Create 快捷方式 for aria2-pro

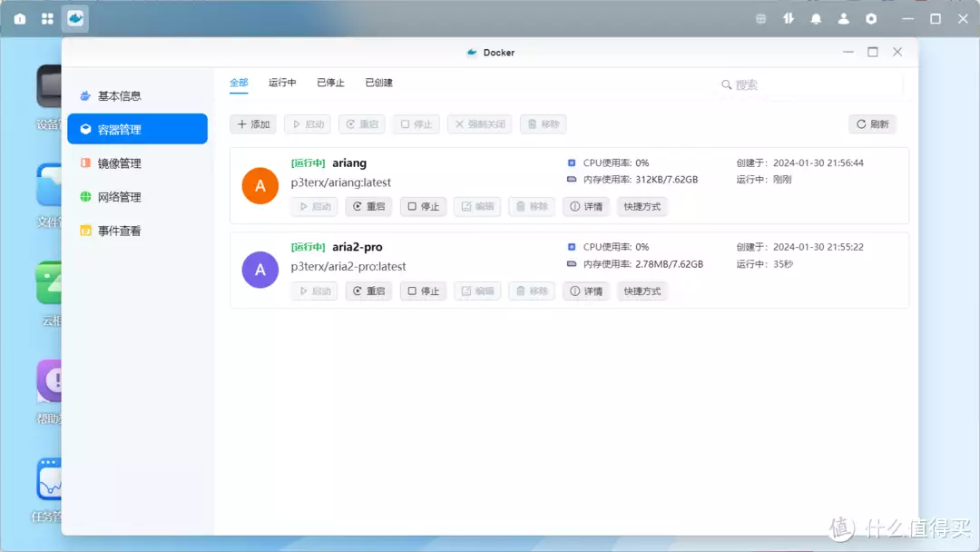point(642,291)
